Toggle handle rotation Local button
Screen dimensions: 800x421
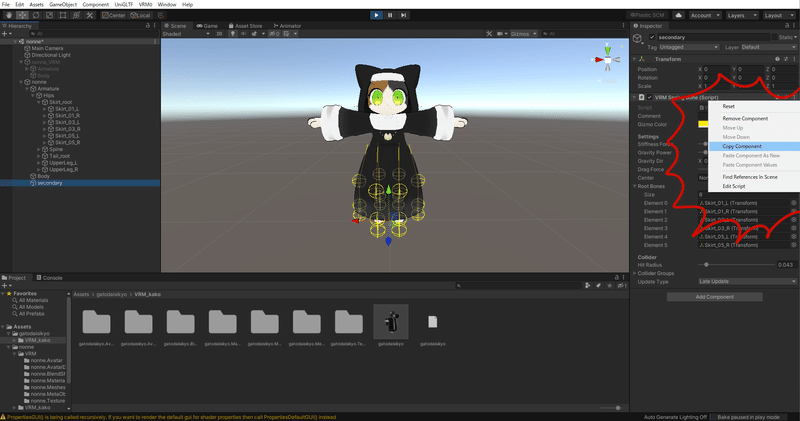140,15
